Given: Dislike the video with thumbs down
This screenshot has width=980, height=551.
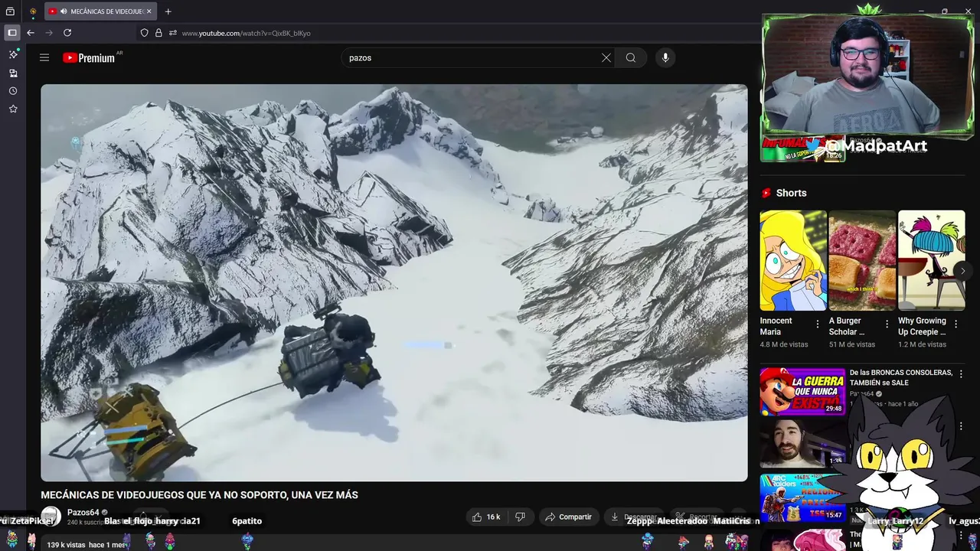Looking at the screenshot, I should coord(521,517).
